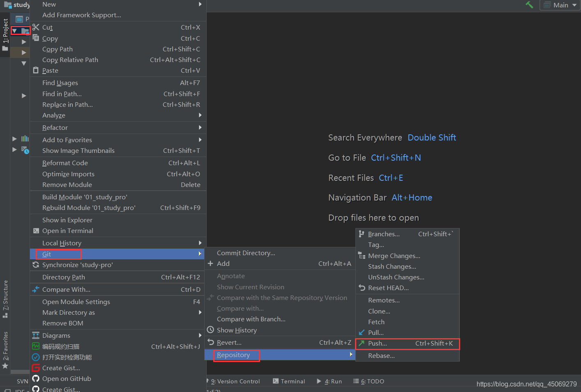
Task: Click the Open in Terminal icon
Action: point(36,231)
